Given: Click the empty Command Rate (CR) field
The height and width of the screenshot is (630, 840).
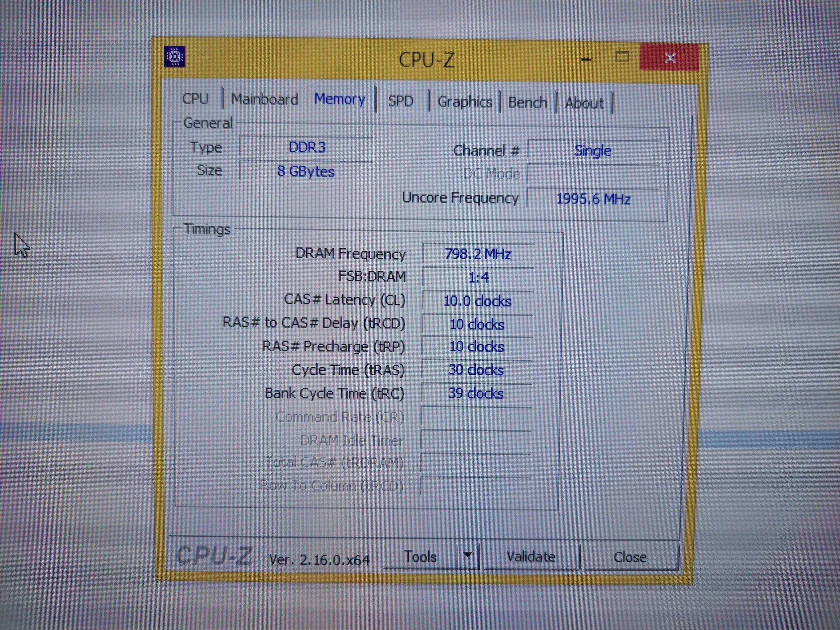Looking at the screenshot, I should (476, 417).
